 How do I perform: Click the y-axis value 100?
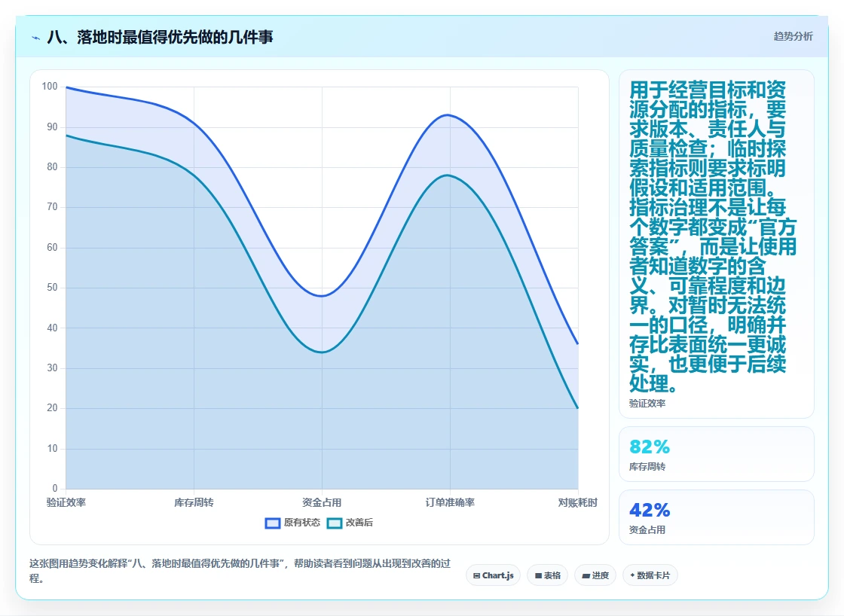(50, 86)
